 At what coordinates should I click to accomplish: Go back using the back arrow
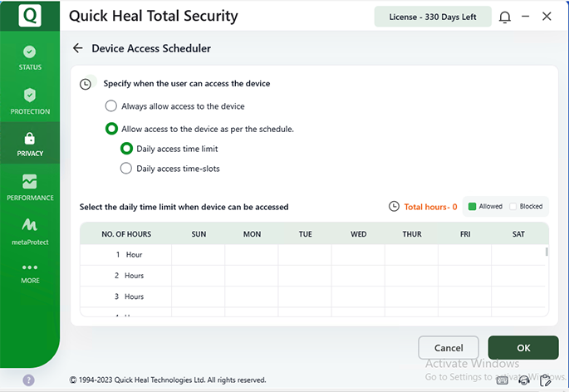pos(78,48)
